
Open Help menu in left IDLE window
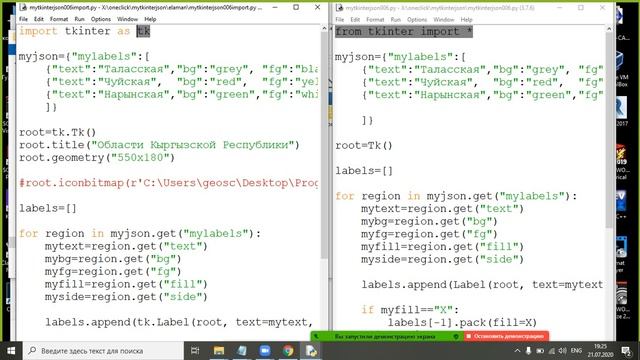click(x=150, y=19)
